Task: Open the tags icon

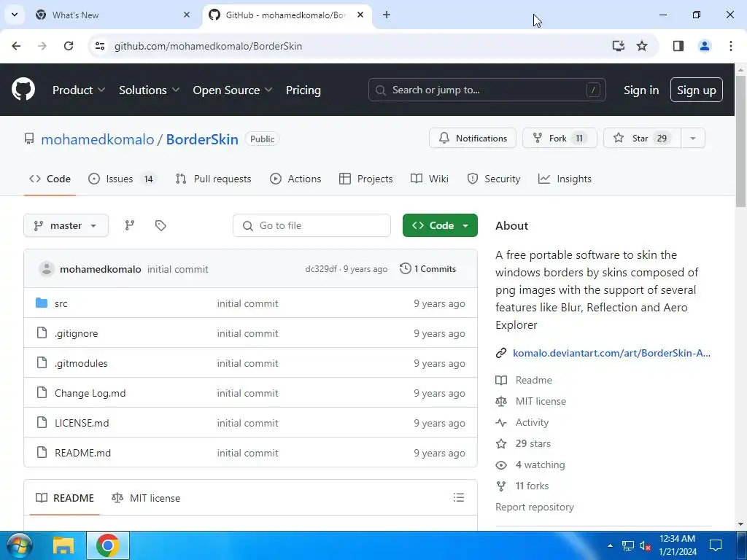Action: tap(160, 225)
